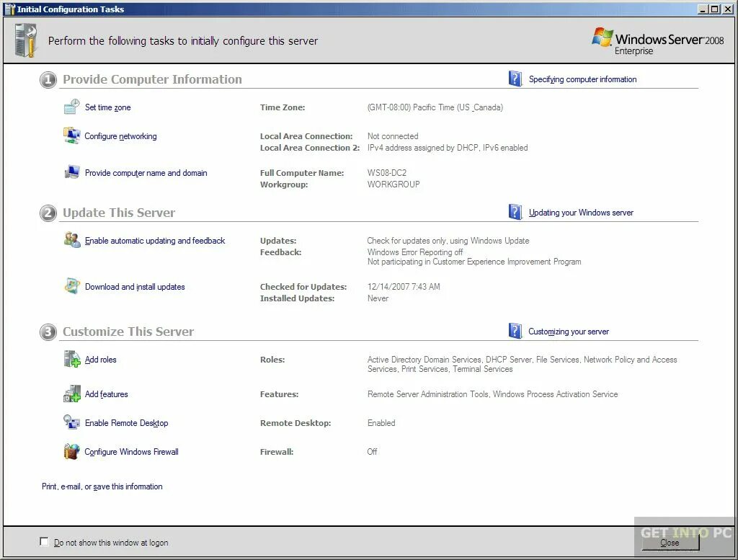Click Print, e-mail, or save this information
This screenshot has height=560, width=738.
[x=102, y=486]
